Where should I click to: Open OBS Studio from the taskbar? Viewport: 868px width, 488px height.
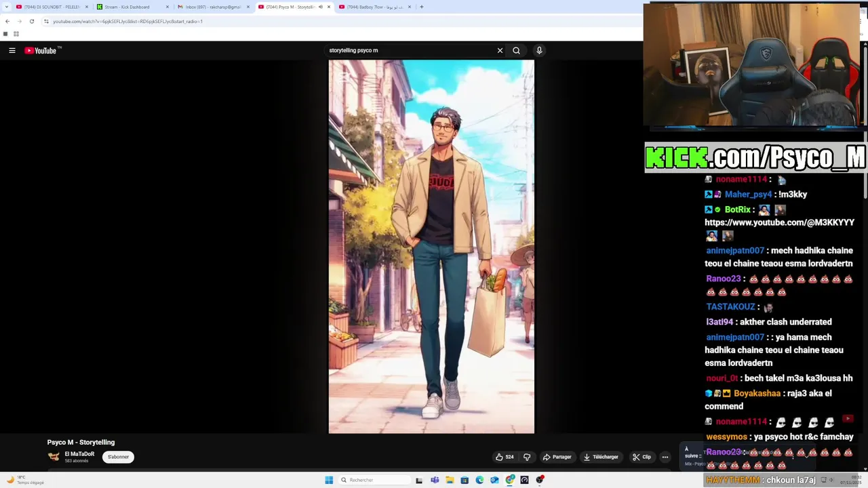click(x=540, y=480)
